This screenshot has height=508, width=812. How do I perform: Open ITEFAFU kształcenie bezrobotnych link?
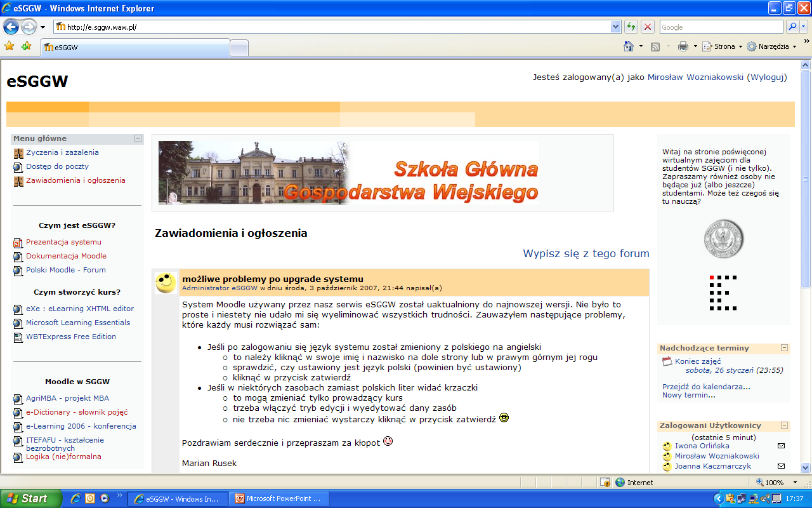[65, 444]
